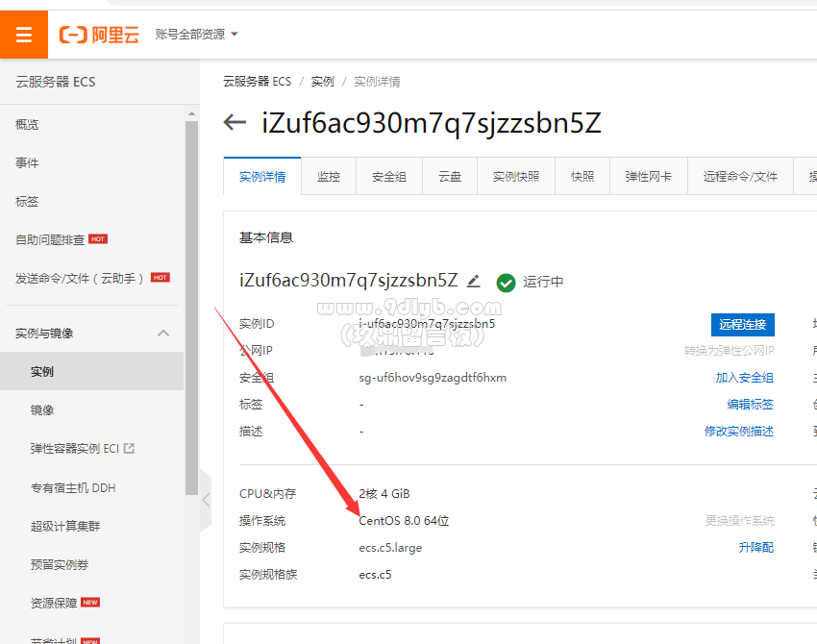This screenshot has width=817, height=644.
Task: Open 概览 in the sidebar
Action: [27, 125]
